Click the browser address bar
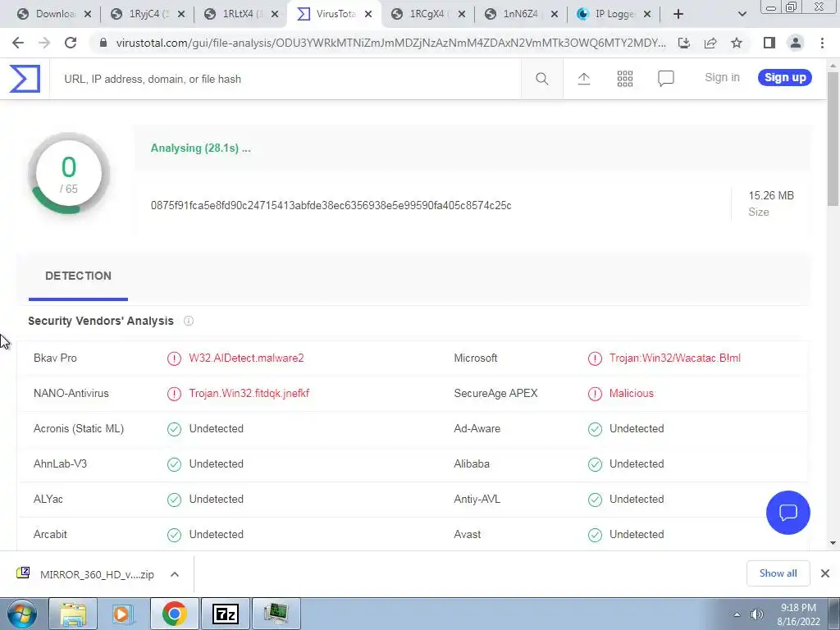840x630 pixels. tap(391, 43)
